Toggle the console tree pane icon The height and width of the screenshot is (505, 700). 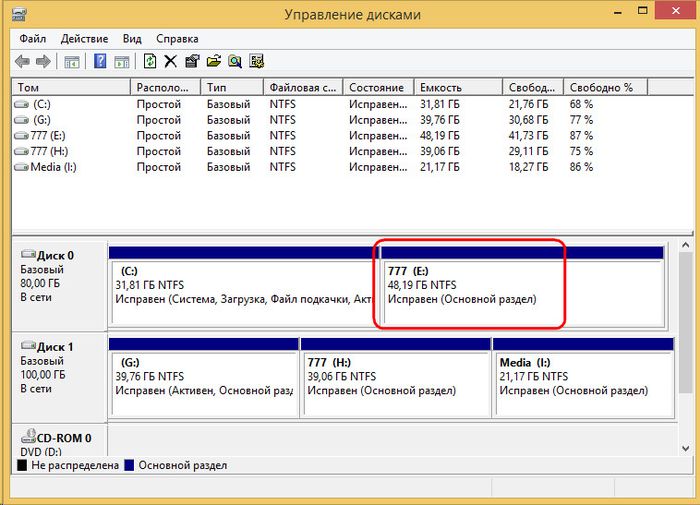72,61
